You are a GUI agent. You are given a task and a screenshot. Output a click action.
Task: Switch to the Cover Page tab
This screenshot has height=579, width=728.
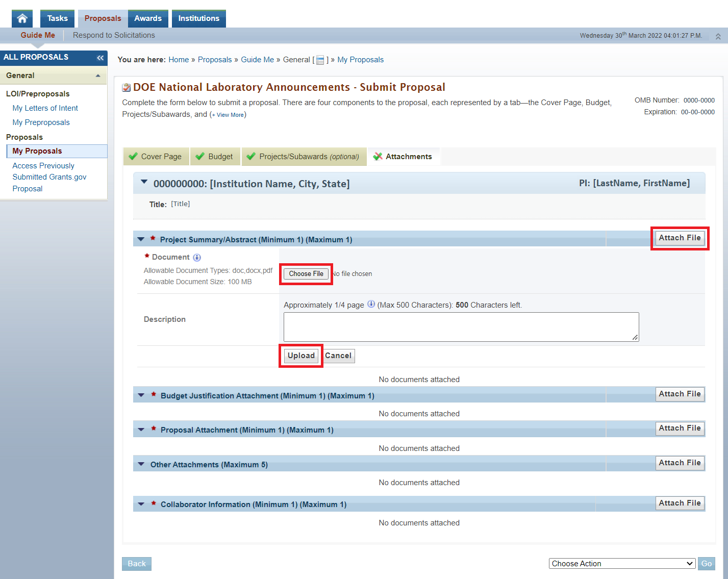pyautogui.click(x=156, y=157)
